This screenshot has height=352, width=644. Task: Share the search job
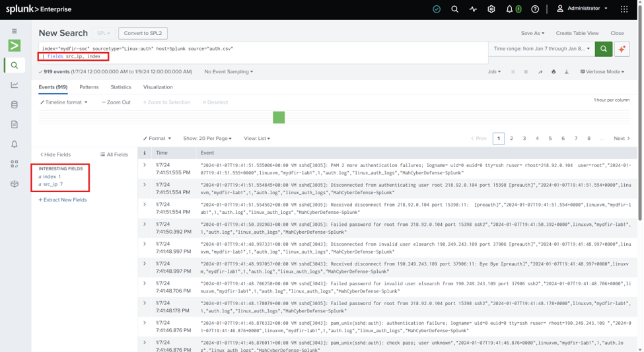coord(540,72)
